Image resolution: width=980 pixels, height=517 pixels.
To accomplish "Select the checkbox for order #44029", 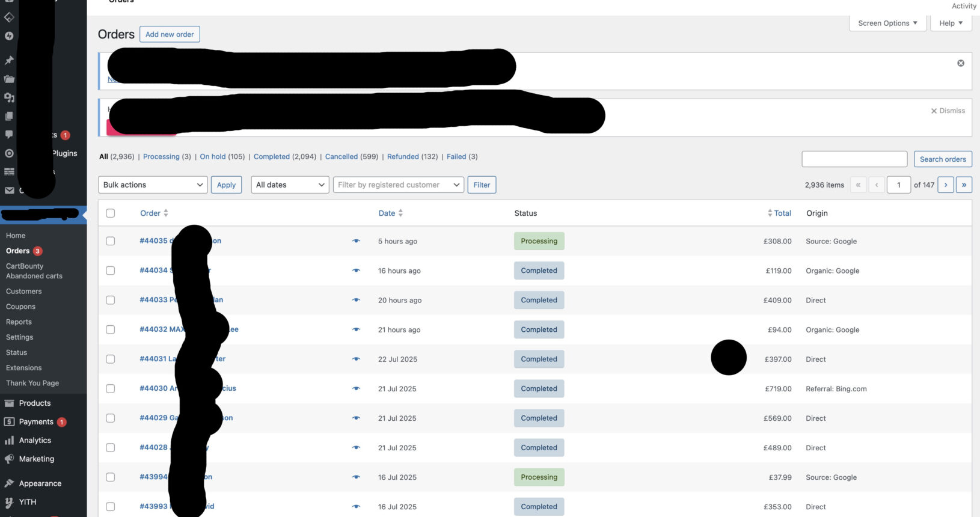I will tap(111, 418).
